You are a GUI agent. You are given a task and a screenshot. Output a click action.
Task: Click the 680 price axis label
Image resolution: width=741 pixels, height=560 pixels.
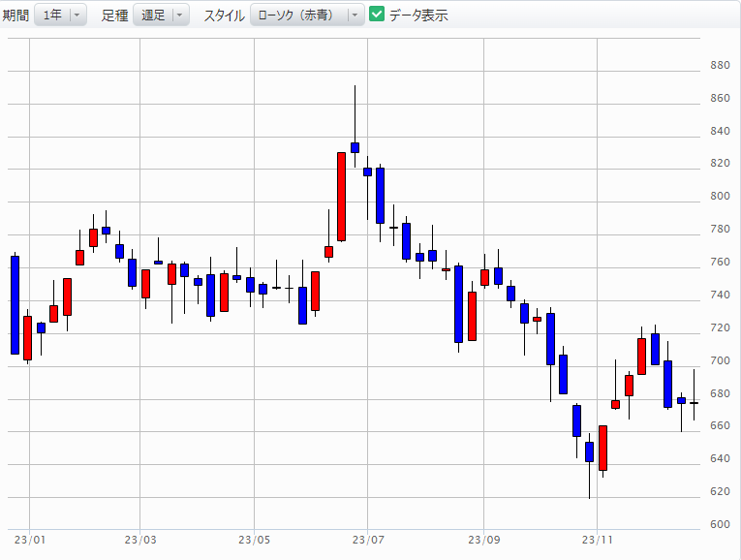pyautogui.click(x=721, y=393)
